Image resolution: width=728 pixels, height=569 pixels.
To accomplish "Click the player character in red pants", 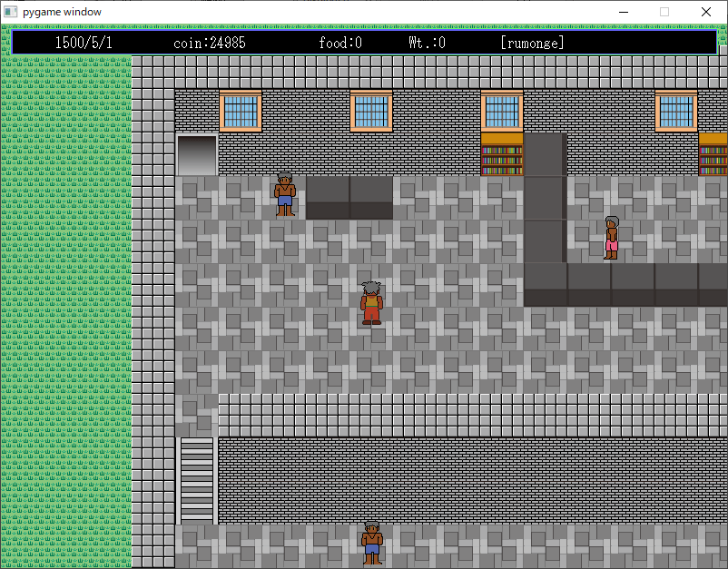I will tap(371, 302).
